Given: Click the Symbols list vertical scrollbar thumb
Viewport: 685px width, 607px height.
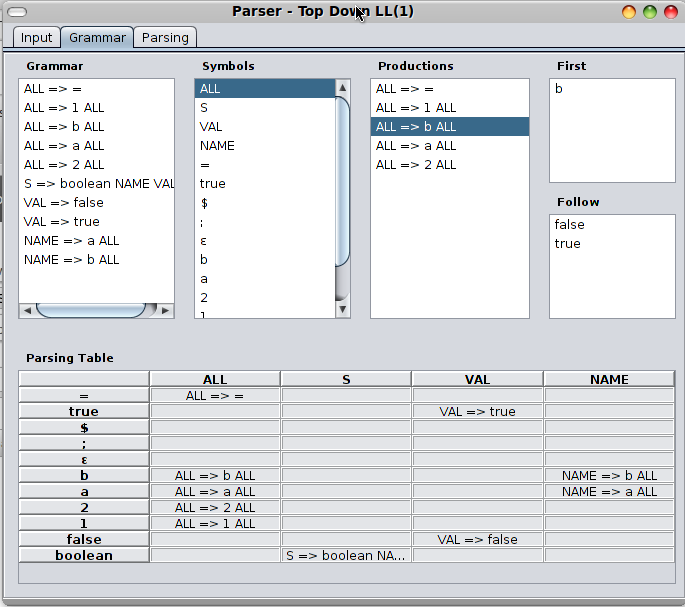Looking at the screenshot, I should click(x=342, y=181).
